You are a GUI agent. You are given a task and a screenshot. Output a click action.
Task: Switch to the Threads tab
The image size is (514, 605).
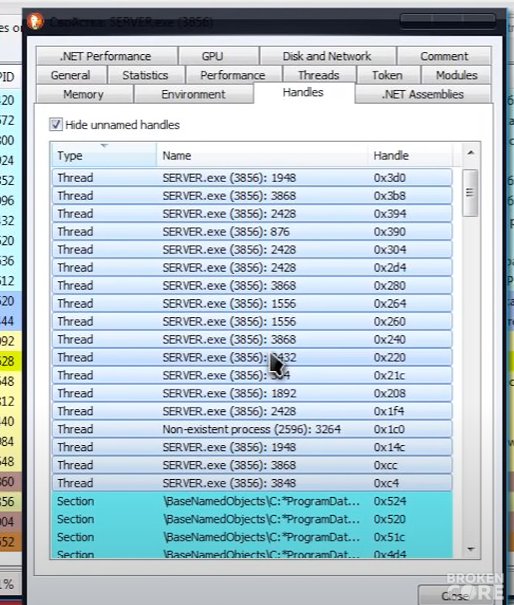319,75
